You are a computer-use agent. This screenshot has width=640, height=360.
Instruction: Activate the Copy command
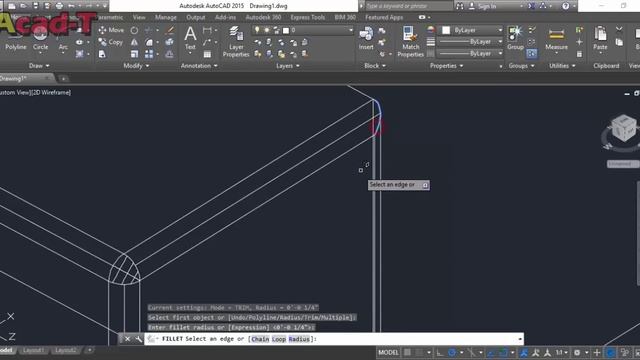coord(111,42)
